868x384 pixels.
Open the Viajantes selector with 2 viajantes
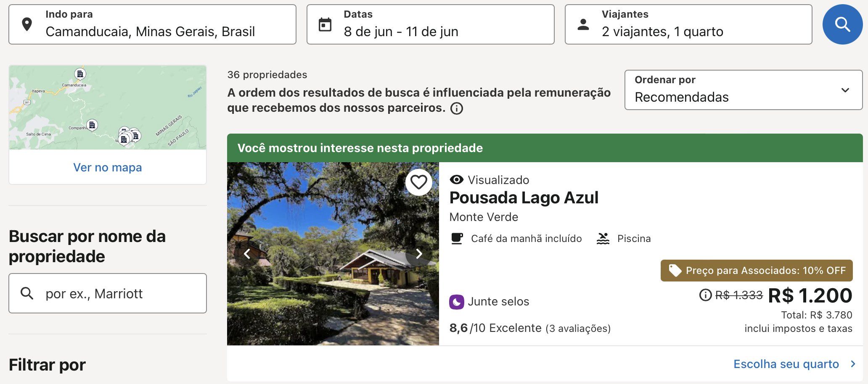(x=688, y=24)
